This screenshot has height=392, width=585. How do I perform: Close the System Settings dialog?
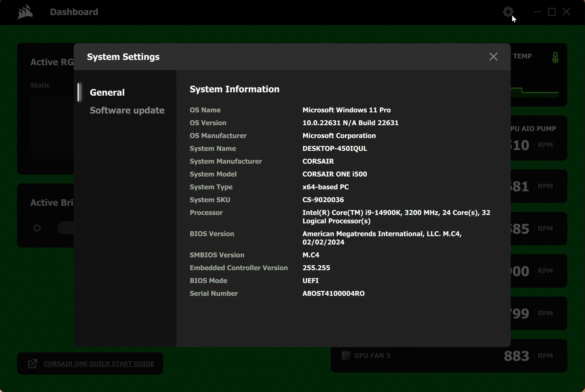[x=493, y=57]
